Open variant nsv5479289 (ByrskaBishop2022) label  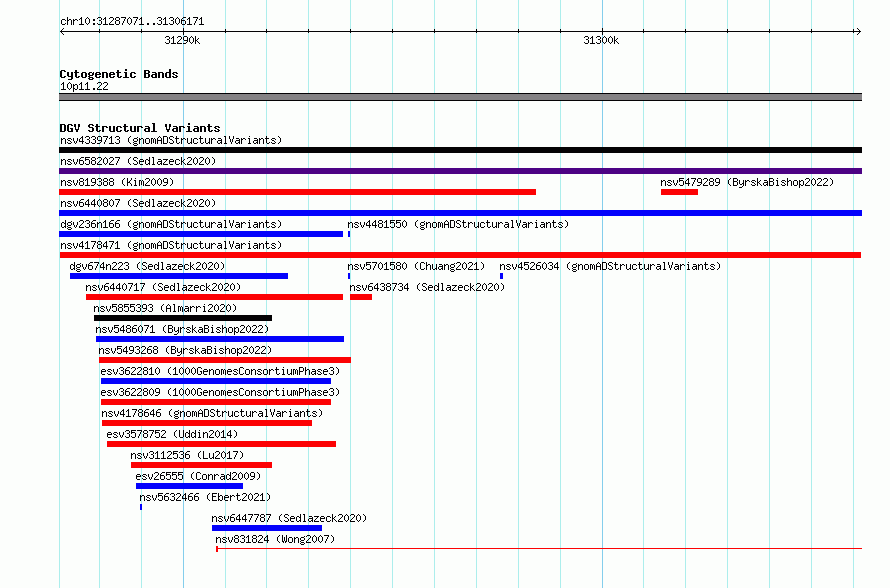747,182
